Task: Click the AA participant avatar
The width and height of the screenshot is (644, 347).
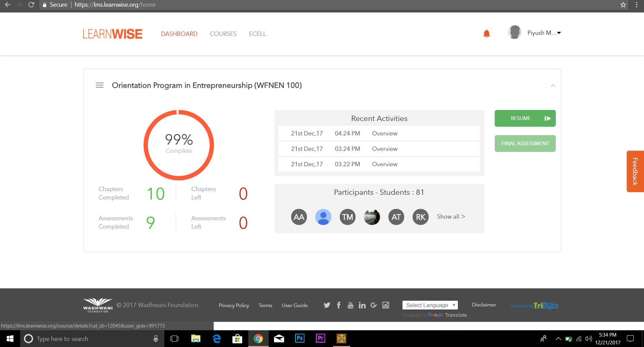Action: click(299, 217)
